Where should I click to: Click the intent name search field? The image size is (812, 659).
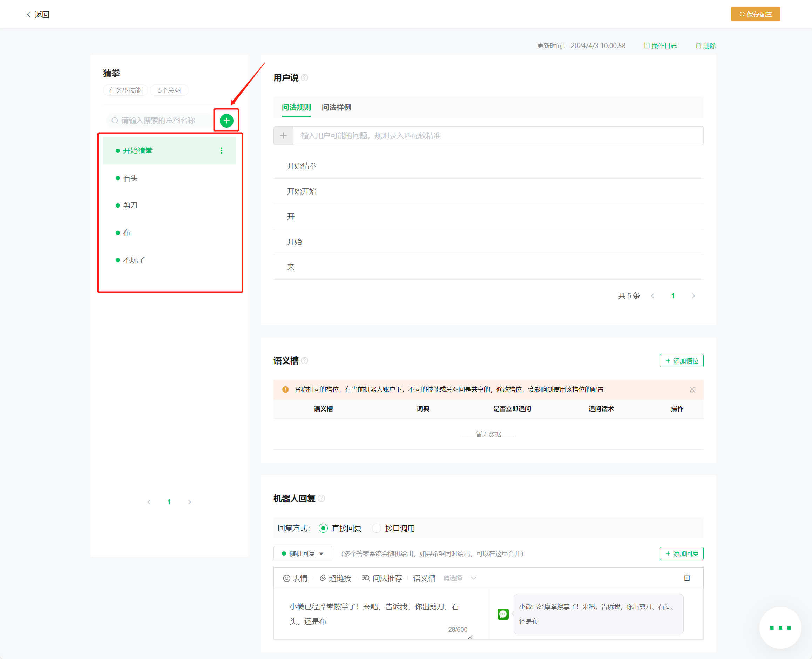coord(160,121)
